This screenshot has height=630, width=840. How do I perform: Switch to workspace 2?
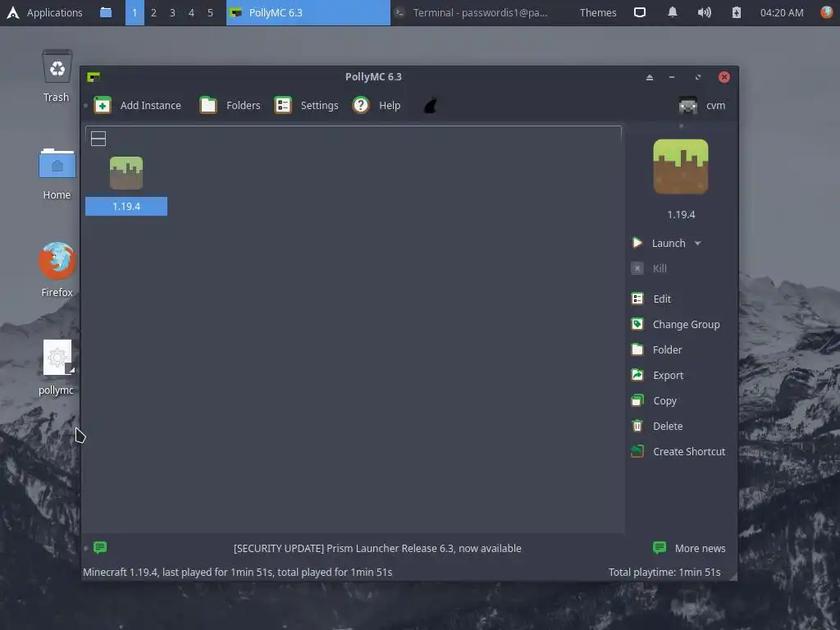pos(153,13)
